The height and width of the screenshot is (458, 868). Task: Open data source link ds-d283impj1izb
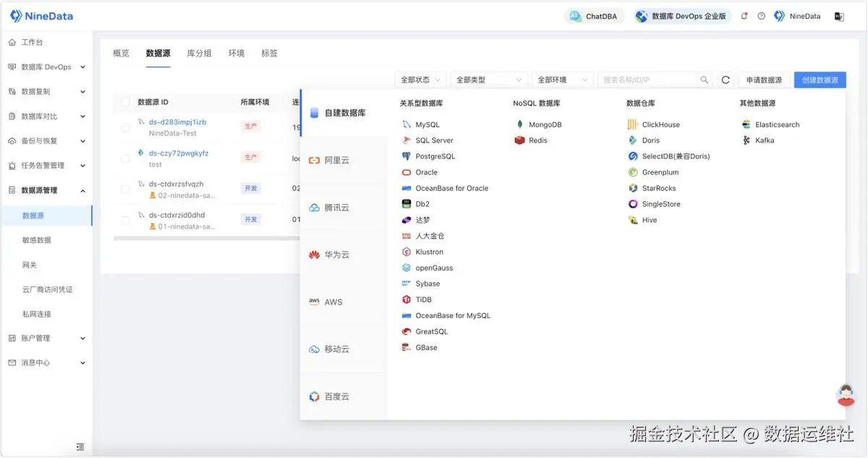tap(177, 122)
